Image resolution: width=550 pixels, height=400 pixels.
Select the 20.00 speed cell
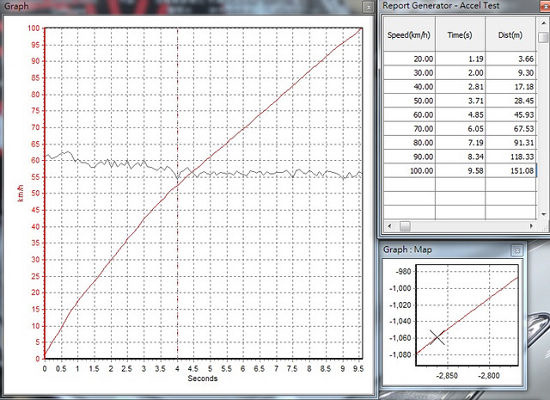pos(409,59)
